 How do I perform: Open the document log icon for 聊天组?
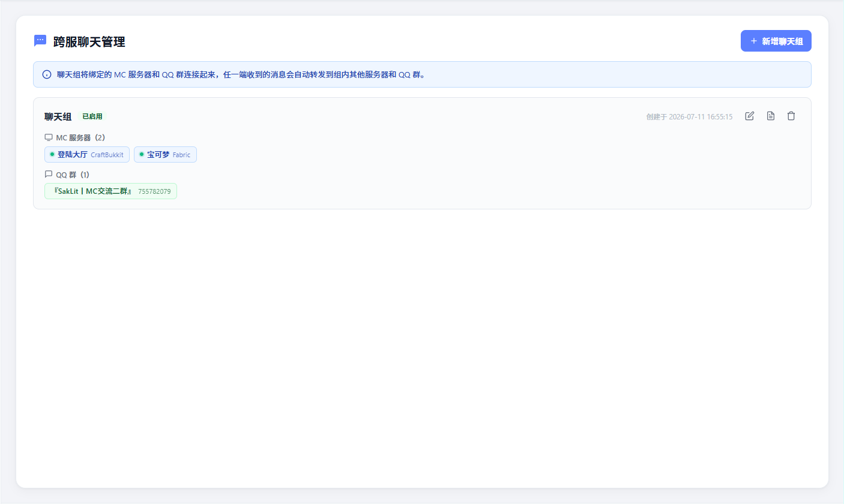771,116
